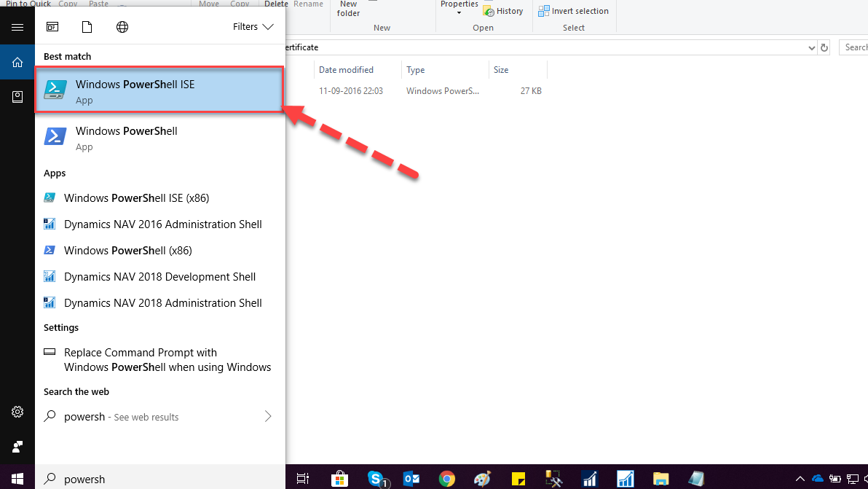Image resolution: width=868 pixels, height=489 pixels.
Task: Sort by Date modified column
Action: pos(358,70)
